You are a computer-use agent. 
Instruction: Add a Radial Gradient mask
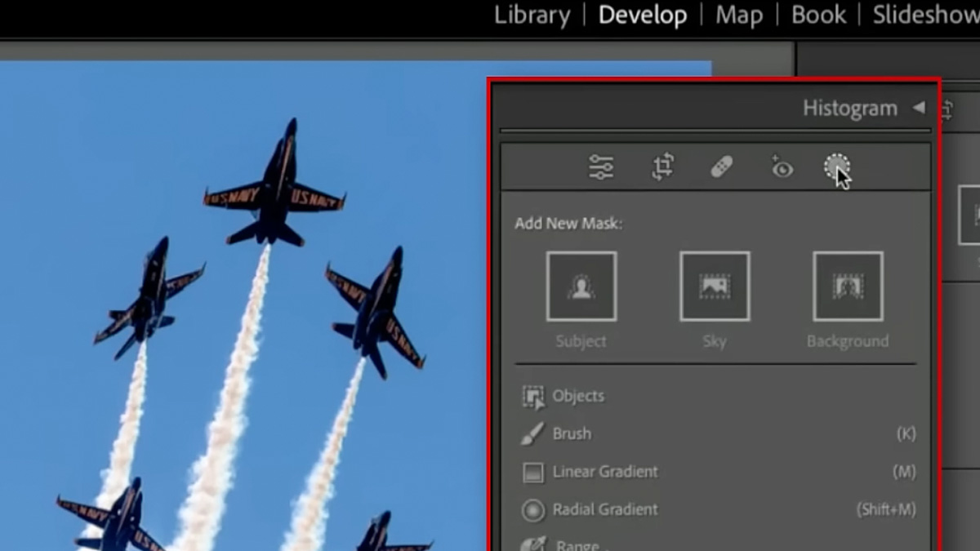pos(604,510)
